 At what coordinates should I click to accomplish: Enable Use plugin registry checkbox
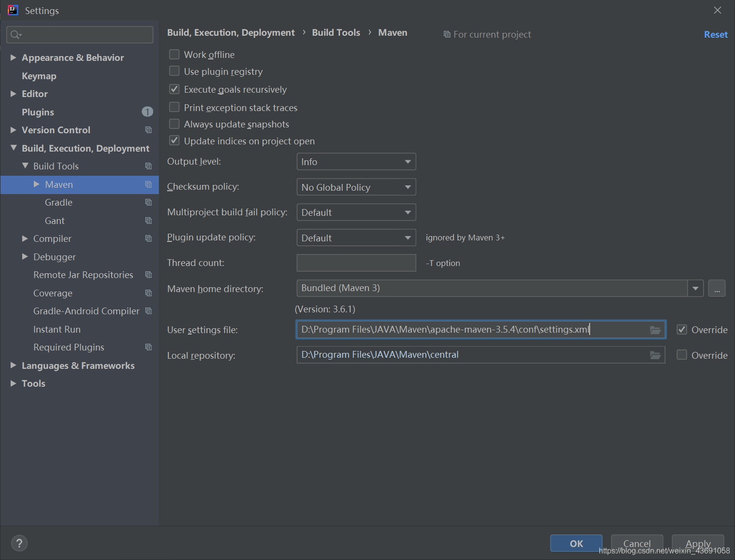click(x=174, y=71)
